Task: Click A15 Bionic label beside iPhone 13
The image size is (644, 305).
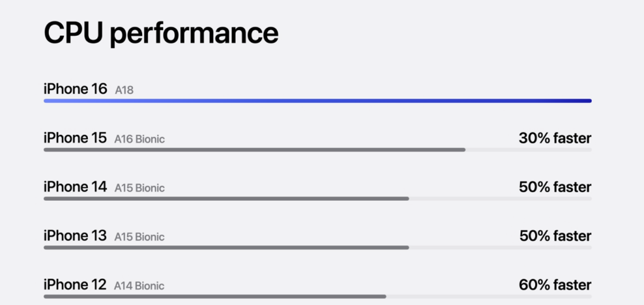Action: pyautogui.click(x=139, y=237)
